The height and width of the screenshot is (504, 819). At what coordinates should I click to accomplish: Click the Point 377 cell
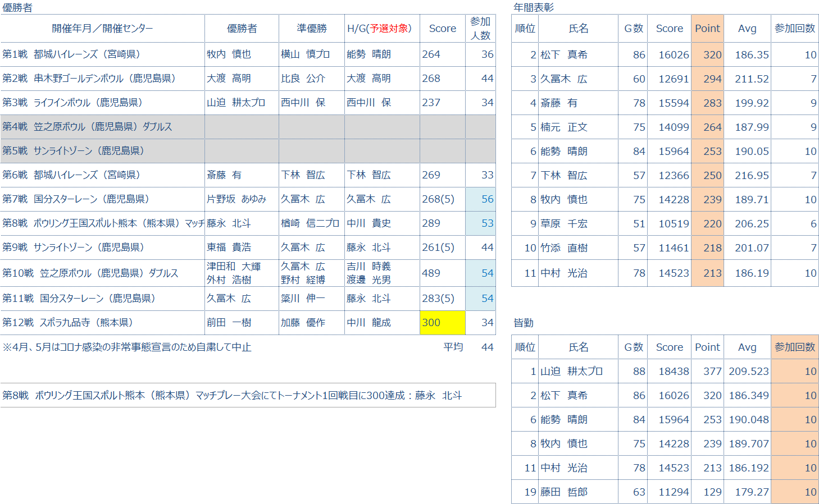(707, 372)
